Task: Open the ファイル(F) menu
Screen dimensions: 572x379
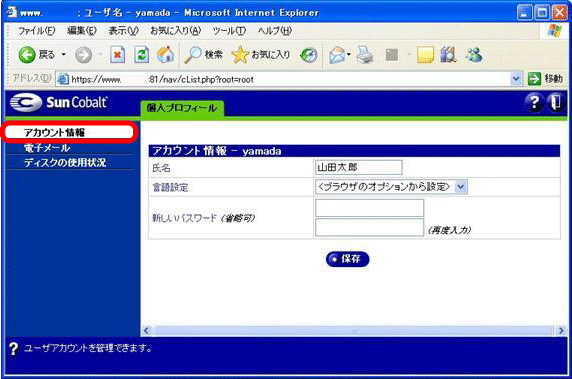Action: coord(36,31)
